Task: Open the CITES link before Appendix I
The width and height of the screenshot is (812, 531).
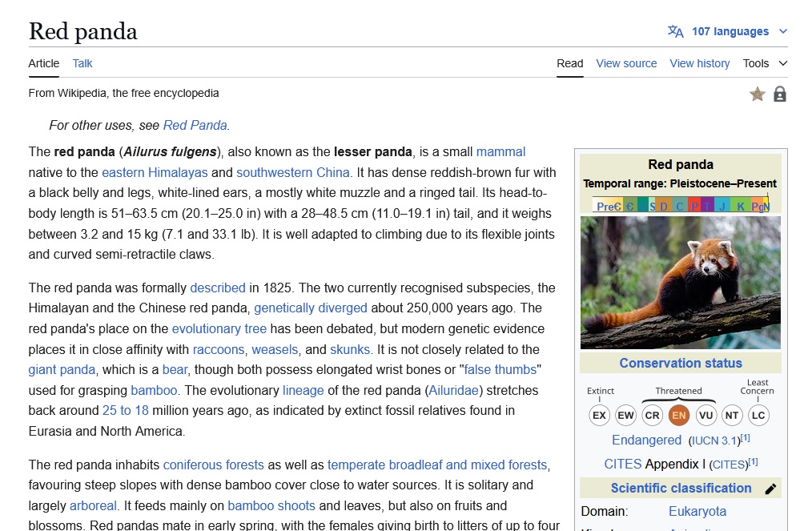Action: point(622,465)
